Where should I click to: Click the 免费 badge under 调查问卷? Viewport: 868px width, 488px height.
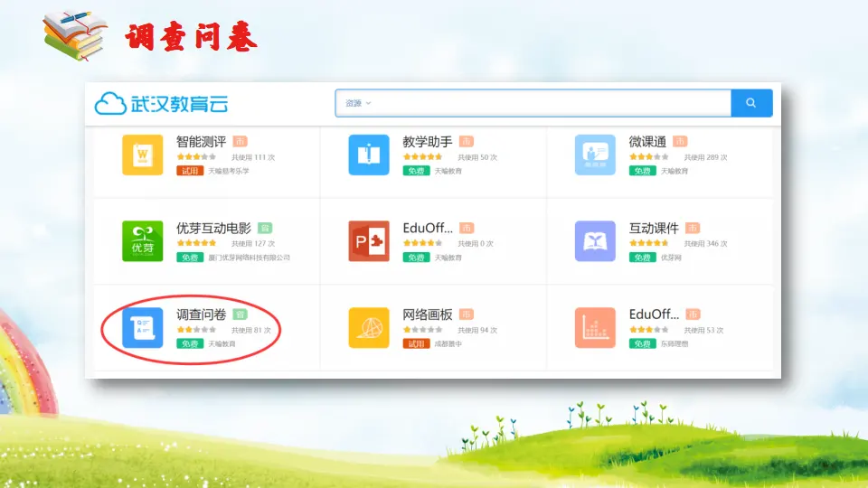click(x=190, y=343)
